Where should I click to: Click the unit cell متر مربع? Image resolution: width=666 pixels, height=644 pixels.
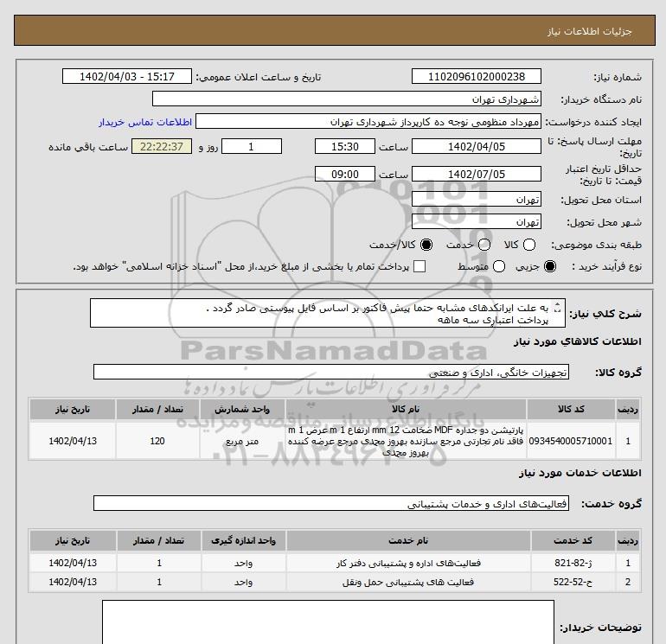pyautogui.click(x=242, y=442)
